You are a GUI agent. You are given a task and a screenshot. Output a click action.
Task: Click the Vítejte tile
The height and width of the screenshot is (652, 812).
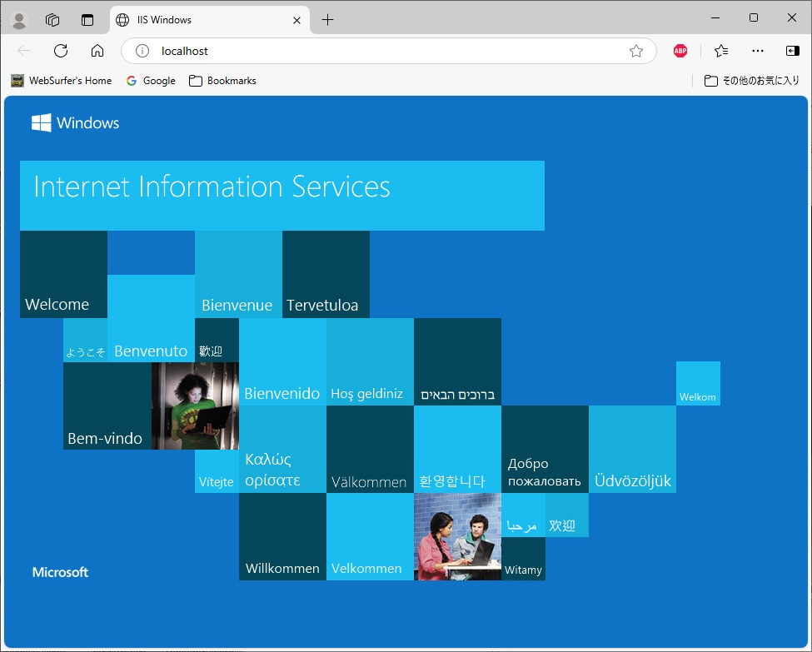click(x=217, y=471)
